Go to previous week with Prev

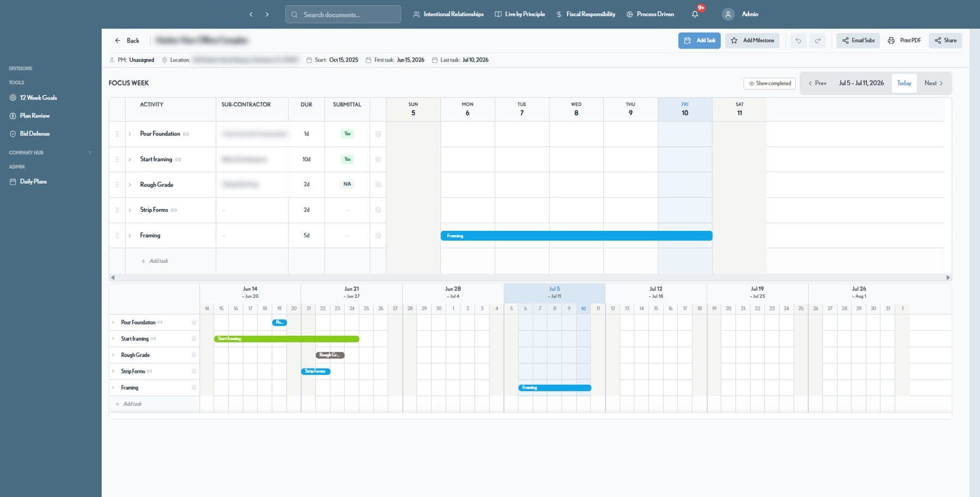[x=817, y=83]
